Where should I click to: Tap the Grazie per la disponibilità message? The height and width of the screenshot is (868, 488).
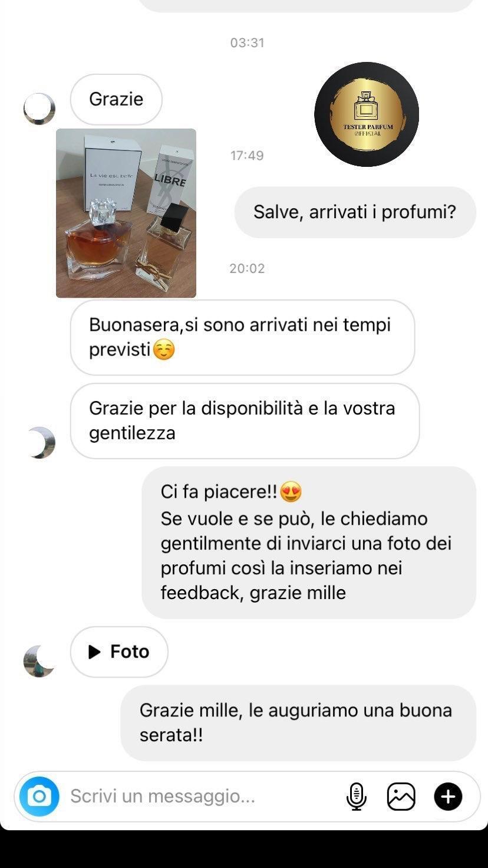(245, 421)
